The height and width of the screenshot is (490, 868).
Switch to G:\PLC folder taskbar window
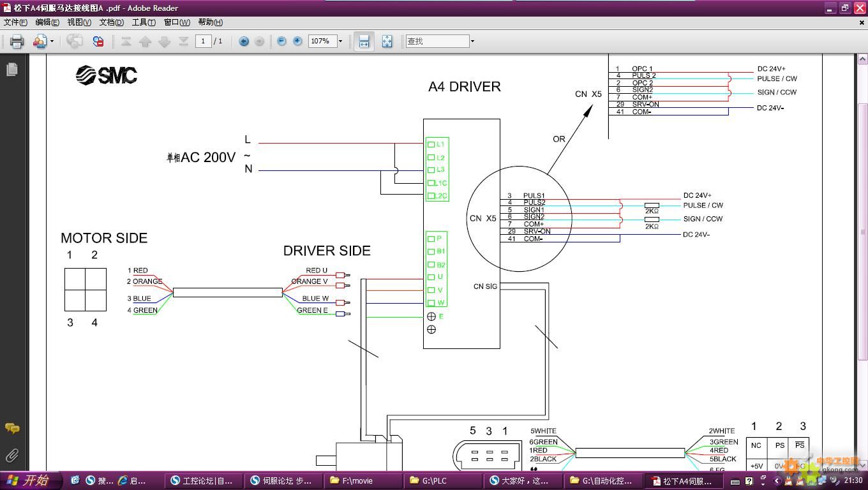coord(444,480)
